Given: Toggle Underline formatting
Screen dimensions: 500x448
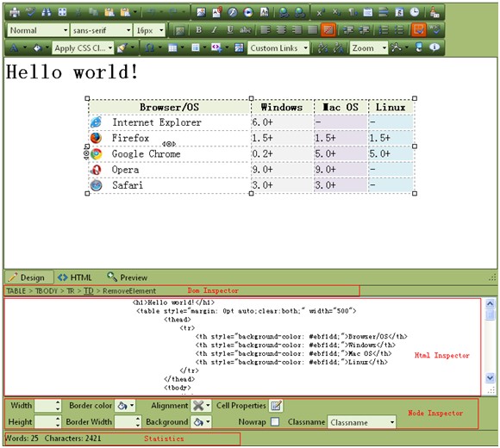Looking at the screenshot, I should (x=230, y=30).
